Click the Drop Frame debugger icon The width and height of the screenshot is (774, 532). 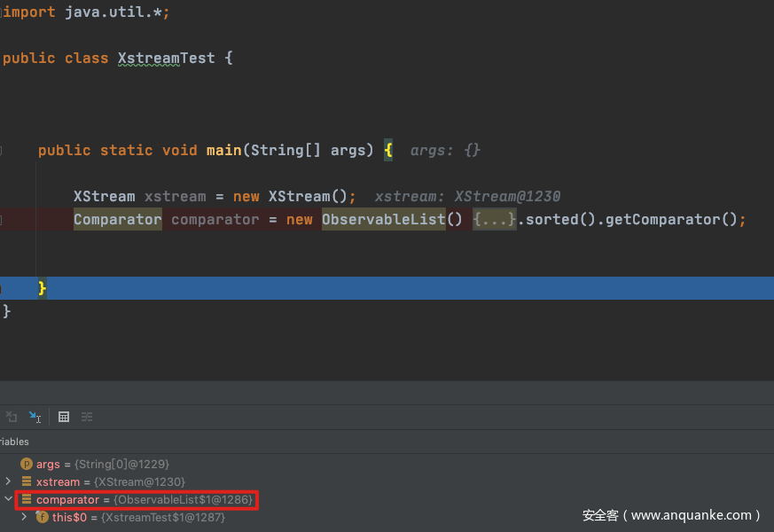pyautogui.click(x=12, y=417)
